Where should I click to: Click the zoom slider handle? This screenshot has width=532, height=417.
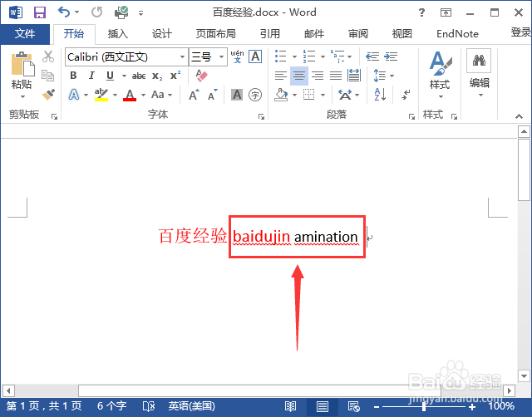[424, 406]
